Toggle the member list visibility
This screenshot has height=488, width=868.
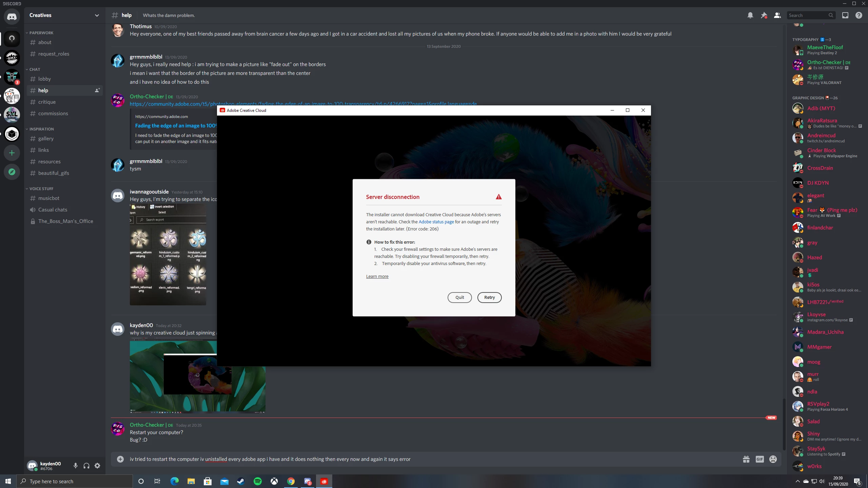coord(777,15)
